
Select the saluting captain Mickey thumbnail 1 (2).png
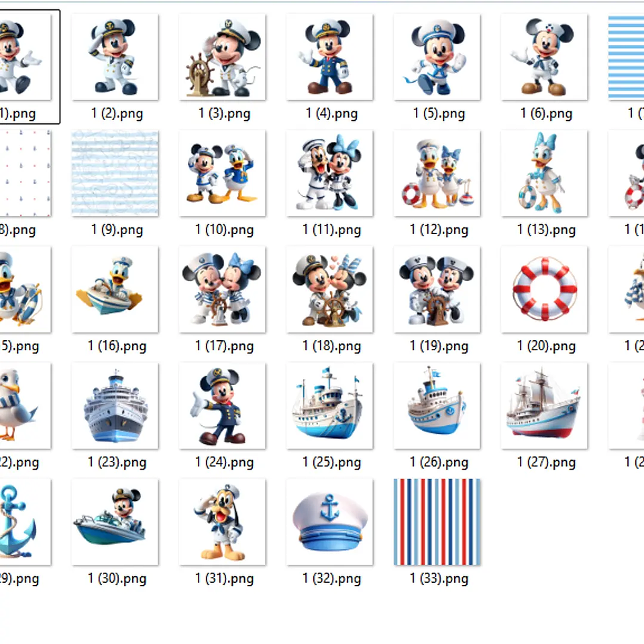point(115,57)
